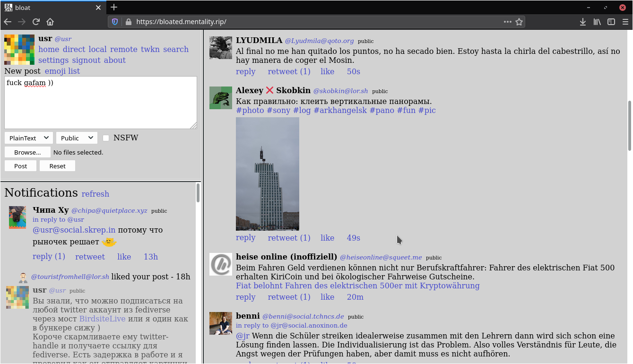Viewport: 633px width, 364px height.
Task: Refresh the notifications list
Action: coord(95,194)
